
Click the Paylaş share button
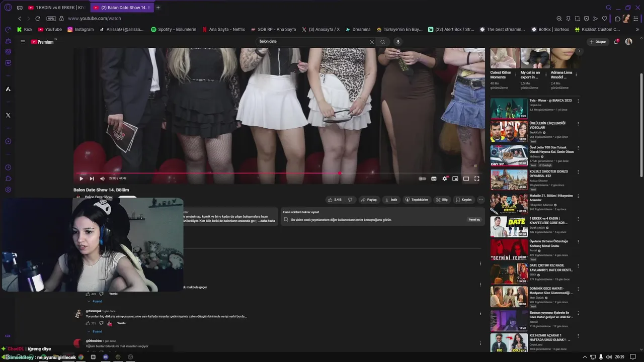pyautogui.click(x=369, y=200)
